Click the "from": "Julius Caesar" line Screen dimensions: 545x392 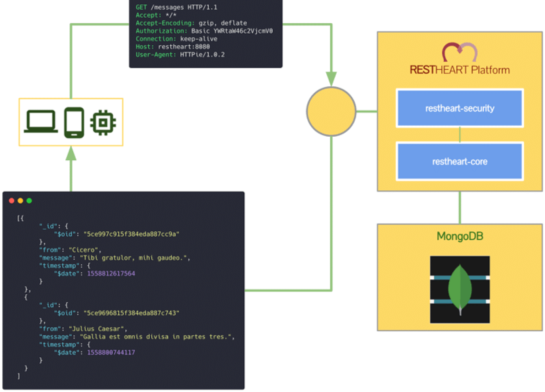coord(83,329)
